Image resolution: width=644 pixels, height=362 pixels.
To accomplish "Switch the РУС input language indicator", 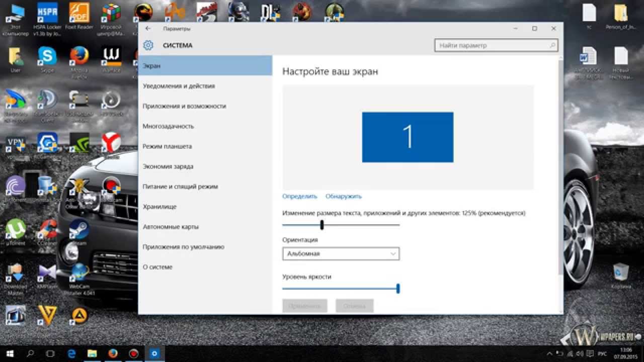I will coord(602,354).
